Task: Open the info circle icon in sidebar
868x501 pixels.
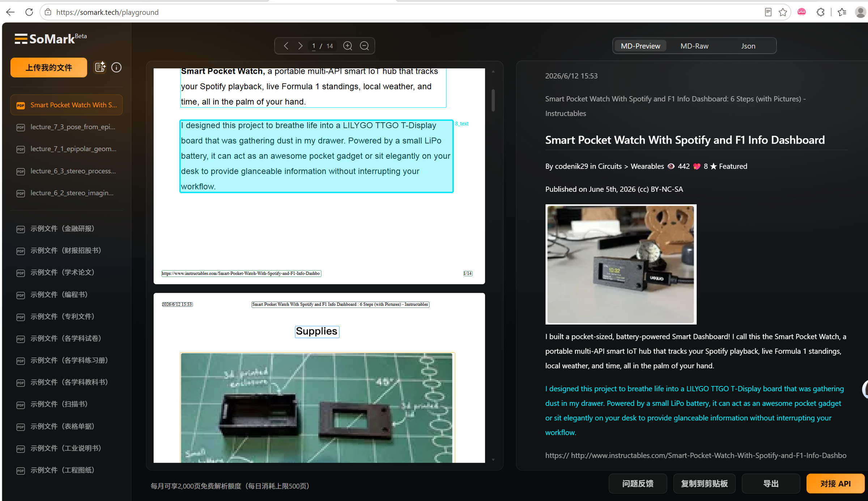Action: [116, 67]
